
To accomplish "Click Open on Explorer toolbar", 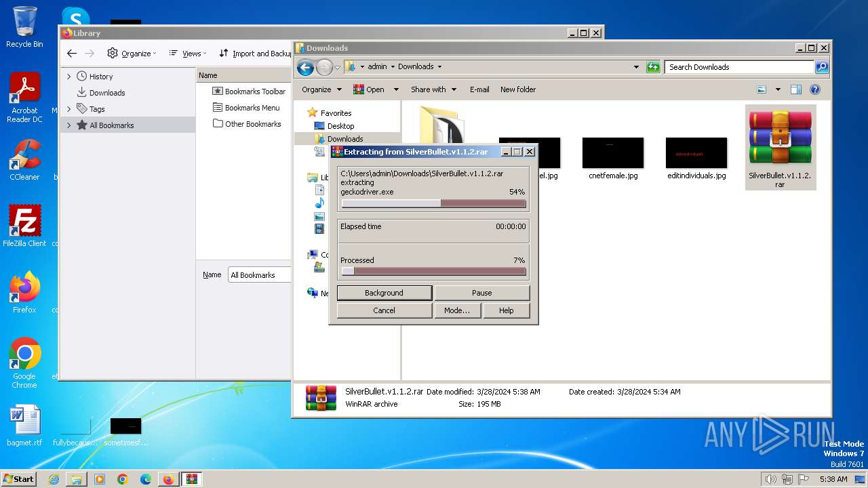I will point(369,89).
